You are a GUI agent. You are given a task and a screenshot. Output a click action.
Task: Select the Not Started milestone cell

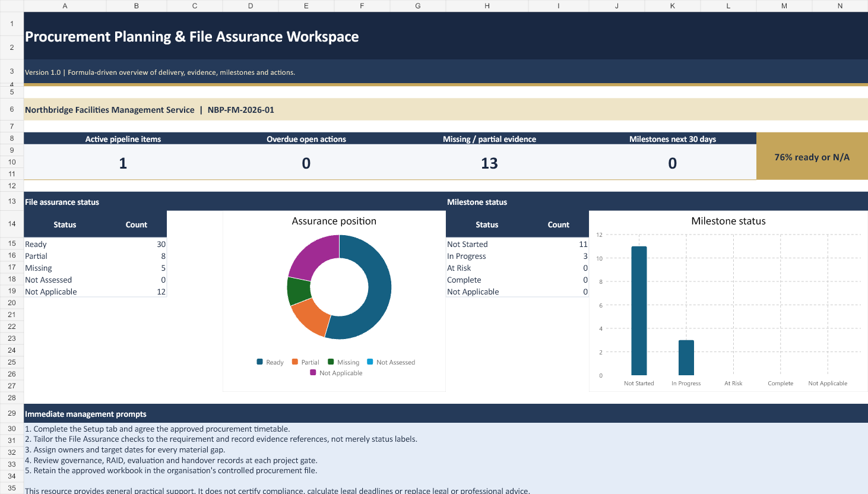pyautogui.click(x=487, y=244)
